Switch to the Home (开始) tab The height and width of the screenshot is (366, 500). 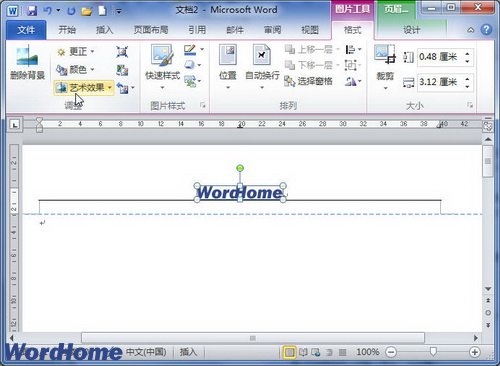[x=67, y=30]
